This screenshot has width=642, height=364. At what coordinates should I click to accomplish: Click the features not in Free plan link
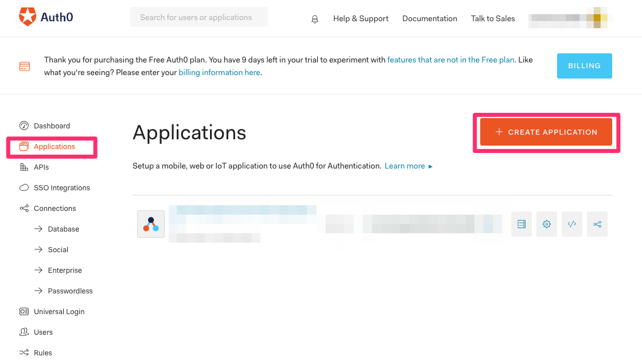coord(451,60)
